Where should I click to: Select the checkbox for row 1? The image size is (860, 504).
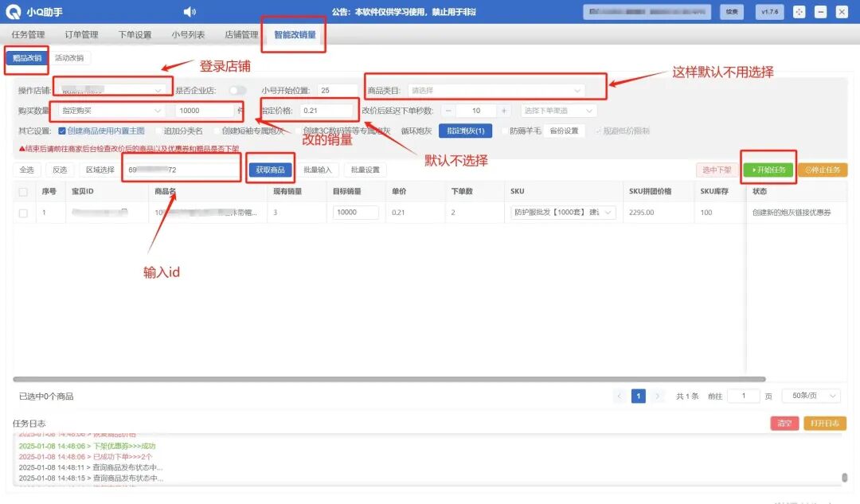pyautogui.click(x=23, y=213)
